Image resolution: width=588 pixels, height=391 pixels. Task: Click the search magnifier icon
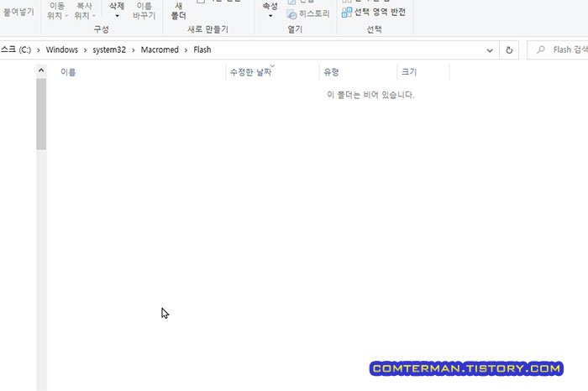coord(540,50)
